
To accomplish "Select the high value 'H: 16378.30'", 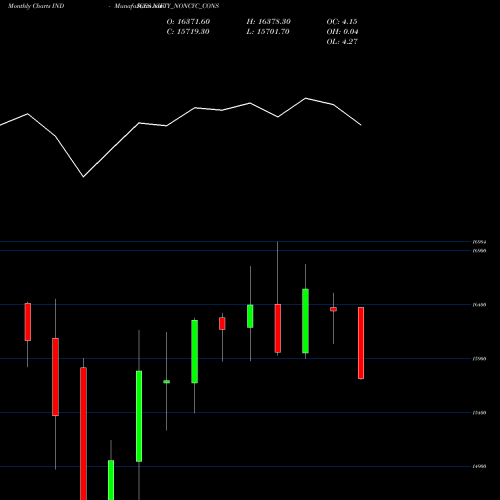I will pos(269,22).
